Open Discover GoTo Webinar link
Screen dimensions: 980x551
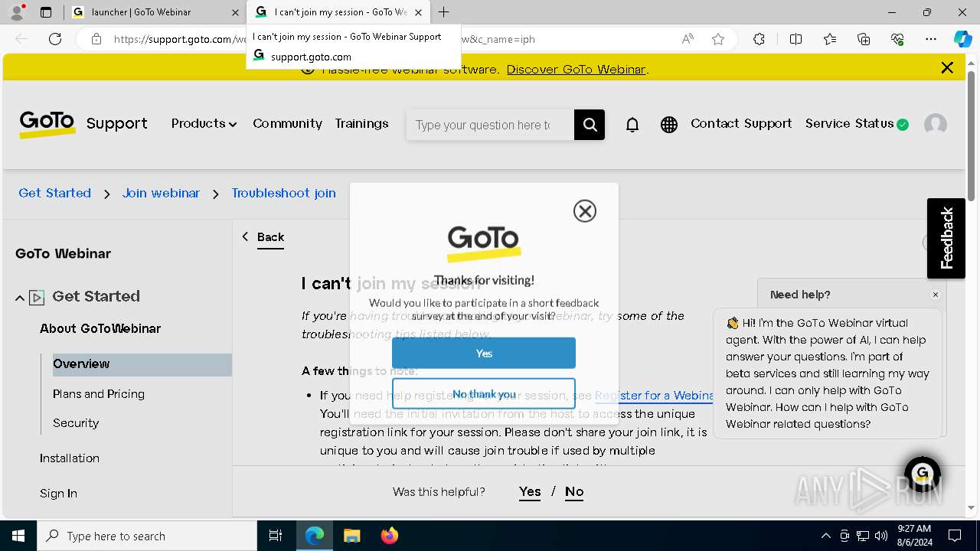tap(577, 70)
